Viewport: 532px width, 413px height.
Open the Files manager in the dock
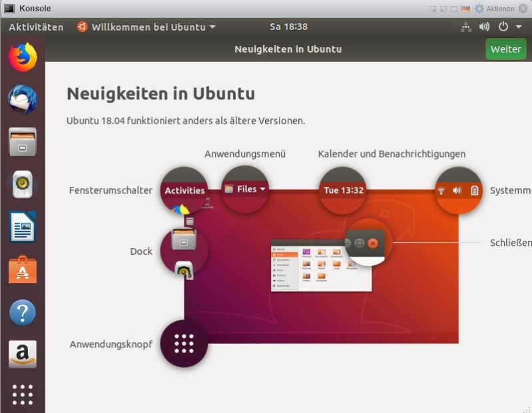click(x=23, y=142)
